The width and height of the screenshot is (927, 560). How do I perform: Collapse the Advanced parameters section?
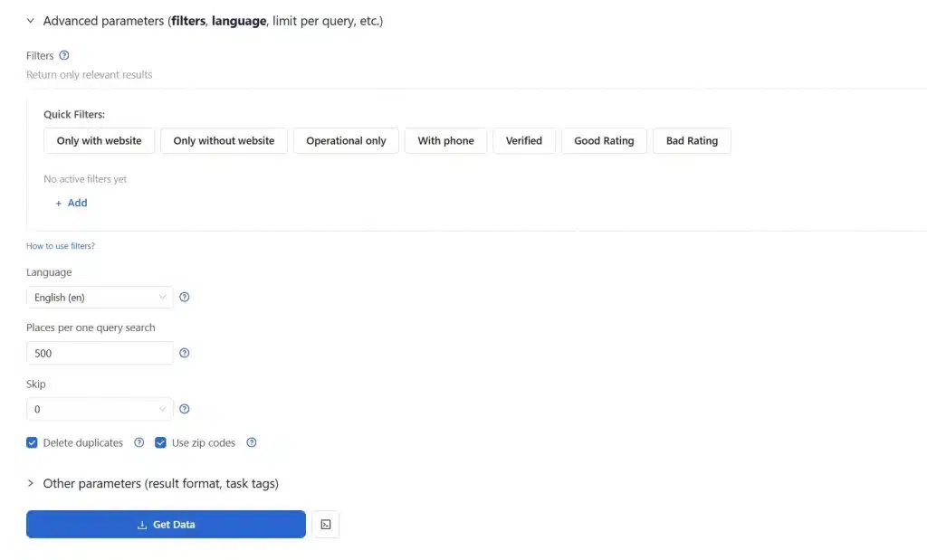click(x=30, y=20)
